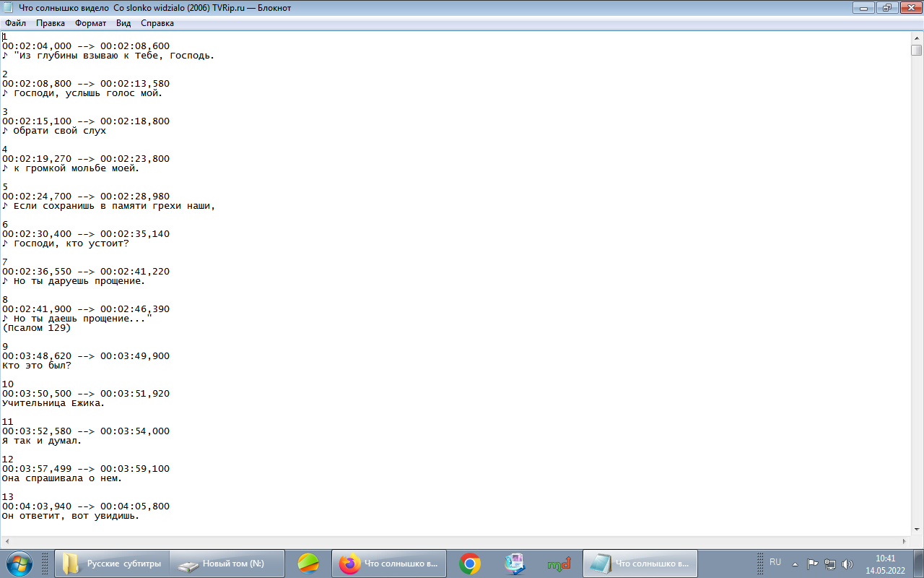This screenshot has height=578, width=924.
Task: Open the Формат menu
Action: (x=90, y=23)
